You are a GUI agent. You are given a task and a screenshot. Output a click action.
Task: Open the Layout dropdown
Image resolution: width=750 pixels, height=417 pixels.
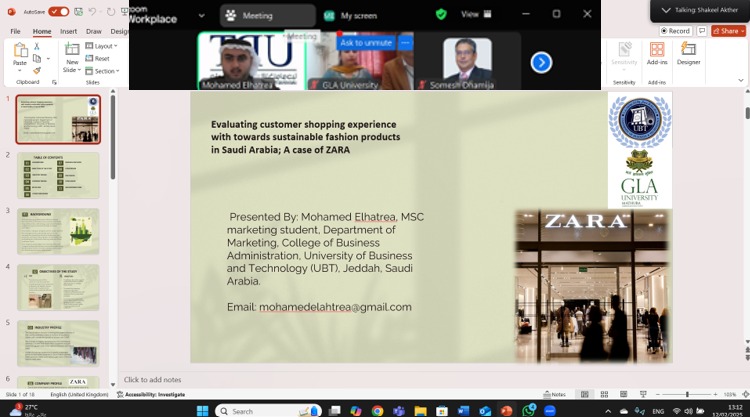101,46
